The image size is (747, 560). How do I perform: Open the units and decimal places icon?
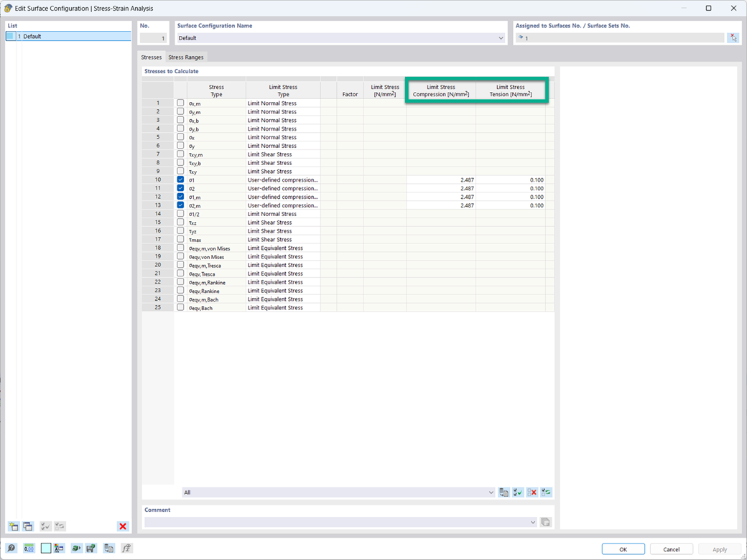(x=29, y=548)
